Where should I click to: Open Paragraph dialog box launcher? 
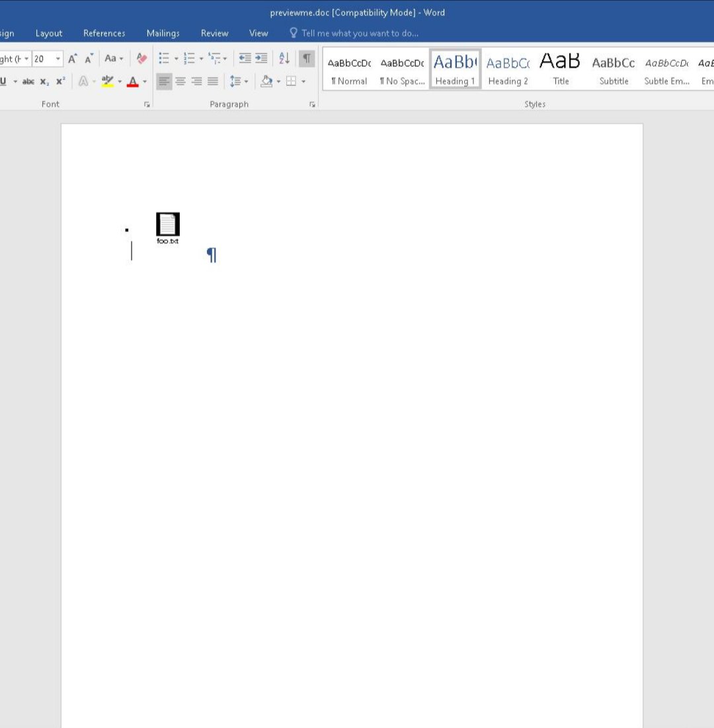click(x=313, y=104)
